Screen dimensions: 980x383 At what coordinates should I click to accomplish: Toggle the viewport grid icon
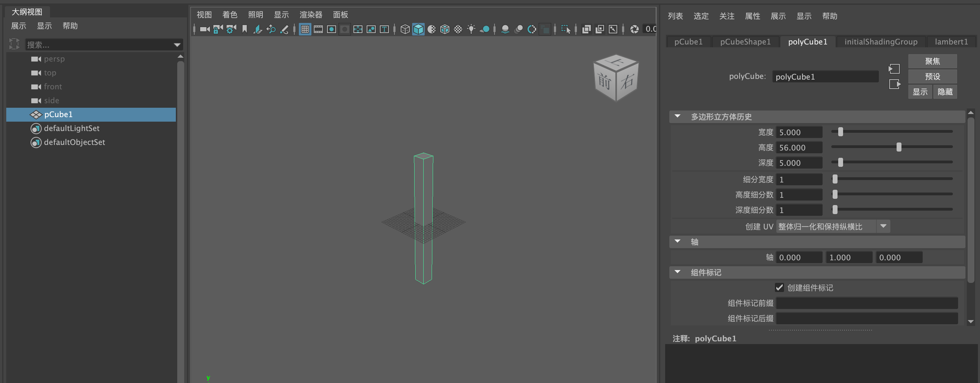(x=305, y=29)
